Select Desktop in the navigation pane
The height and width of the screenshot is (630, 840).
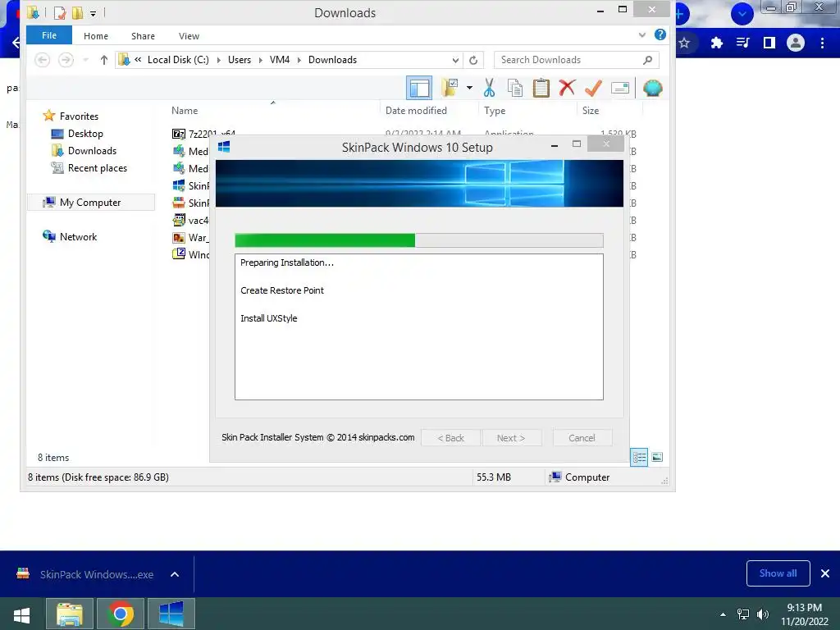(85, 134)
